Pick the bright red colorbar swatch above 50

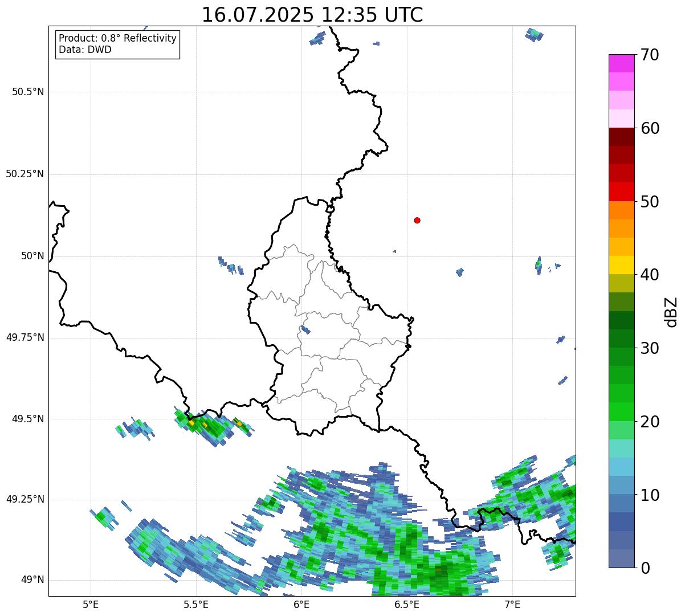pos(621,191)
